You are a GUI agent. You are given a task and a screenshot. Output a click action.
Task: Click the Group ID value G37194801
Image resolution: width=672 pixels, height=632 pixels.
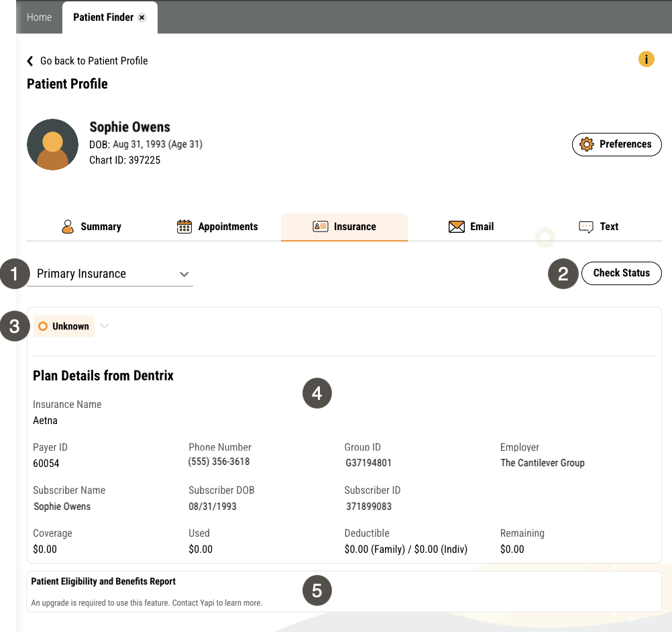(369, 463)
